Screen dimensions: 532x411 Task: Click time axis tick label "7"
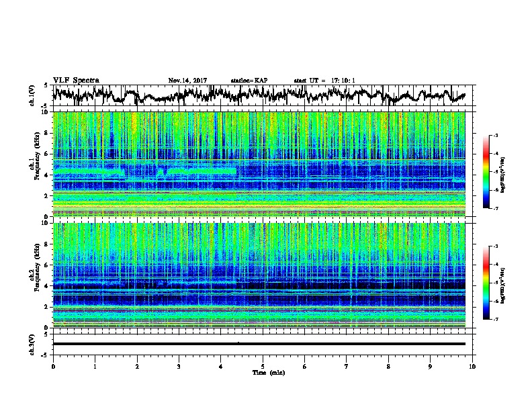(347, 367)
